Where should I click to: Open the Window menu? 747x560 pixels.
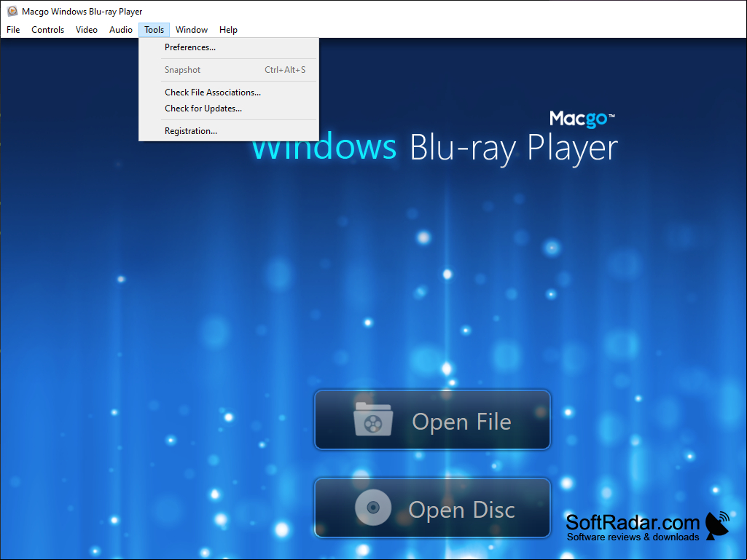pyautogui.click(x=192, y=30)
